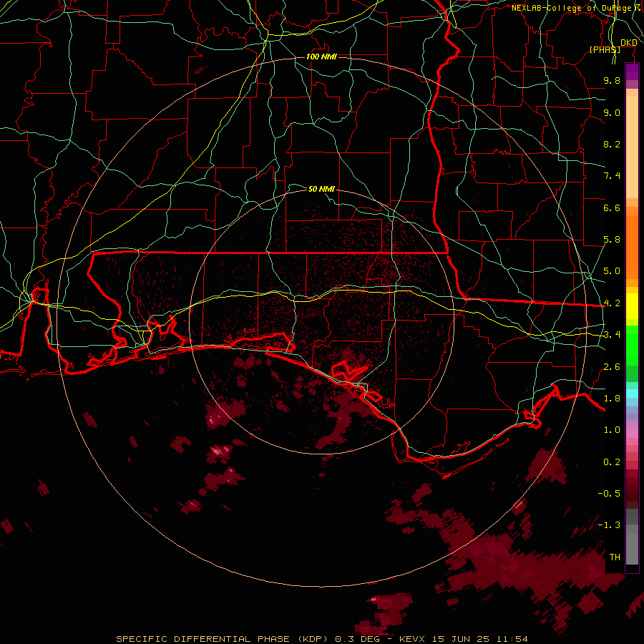The image size is (644, 644).
Task: Select the 9.0 value on color scale
Action: [612, 112]
